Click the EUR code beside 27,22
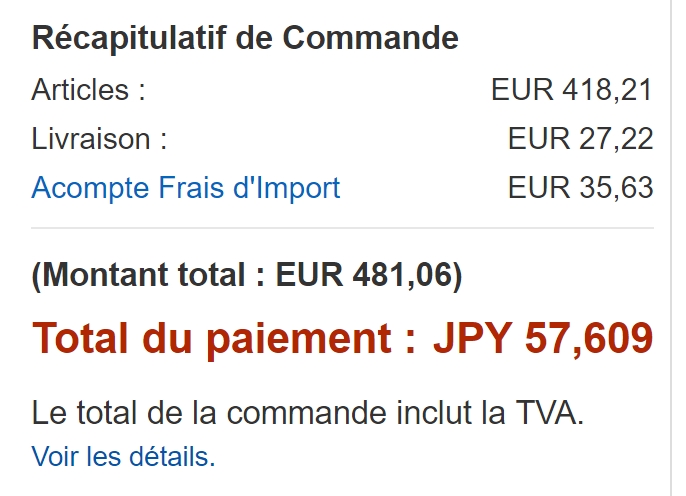 [538, 139]
